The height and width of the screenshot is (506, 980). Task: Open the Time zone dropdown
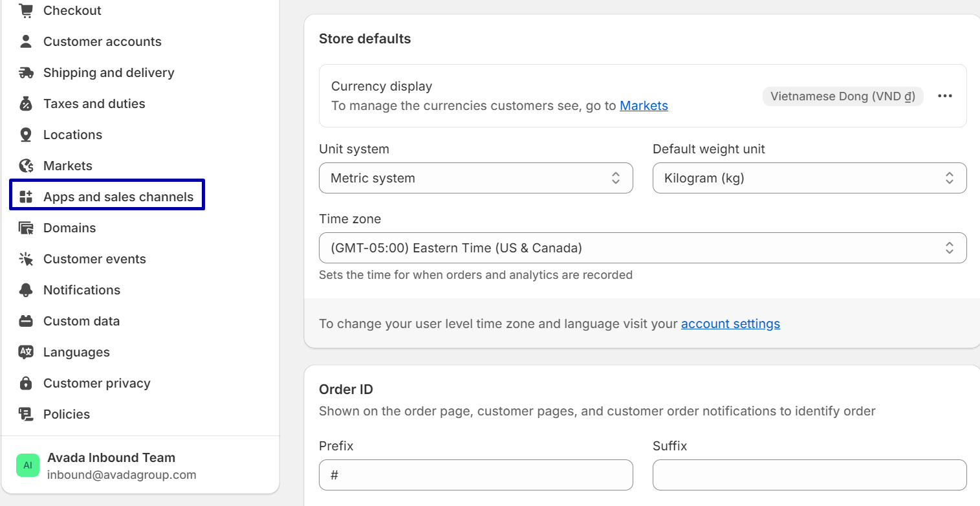tap(643, 248)
